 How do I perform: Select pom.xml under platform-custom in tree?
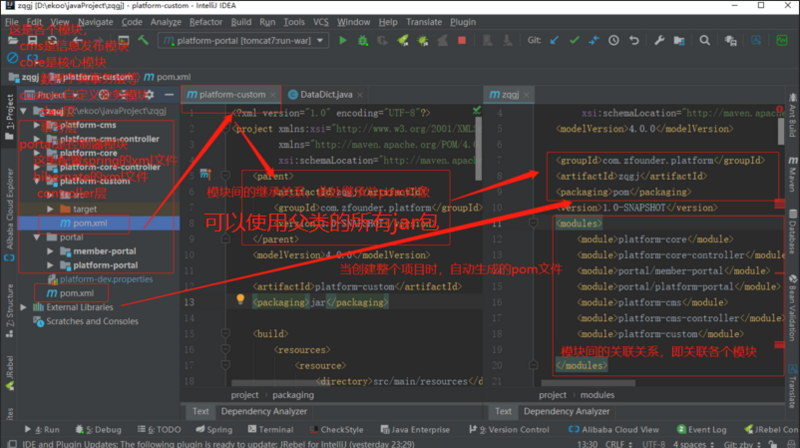click(x=90, y=223)
